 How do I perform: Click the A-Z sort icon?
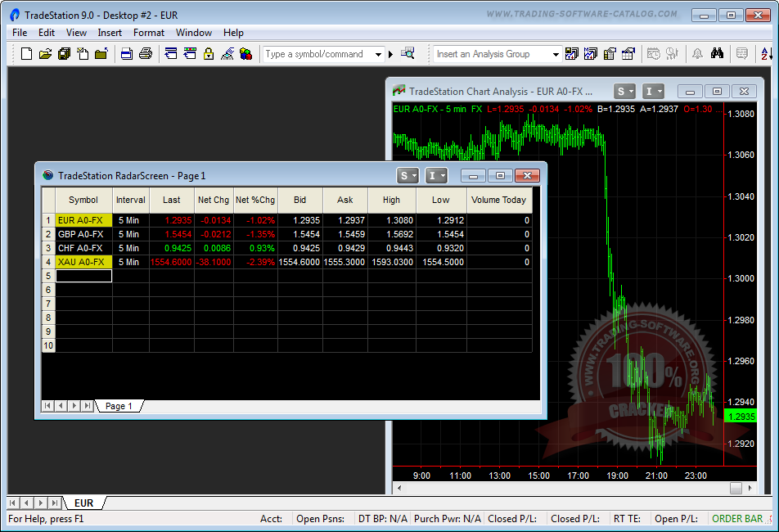[766, 54]
